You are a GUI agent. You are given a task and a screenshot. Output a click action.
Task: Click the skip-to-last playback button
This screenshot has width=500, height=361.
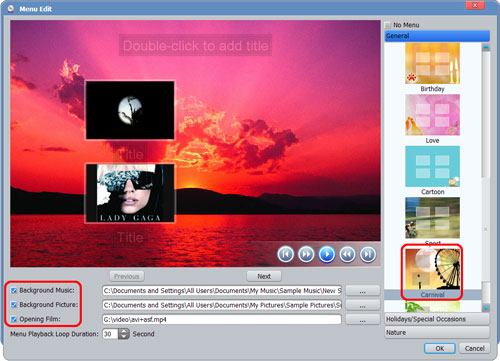(x=368, y=254)
